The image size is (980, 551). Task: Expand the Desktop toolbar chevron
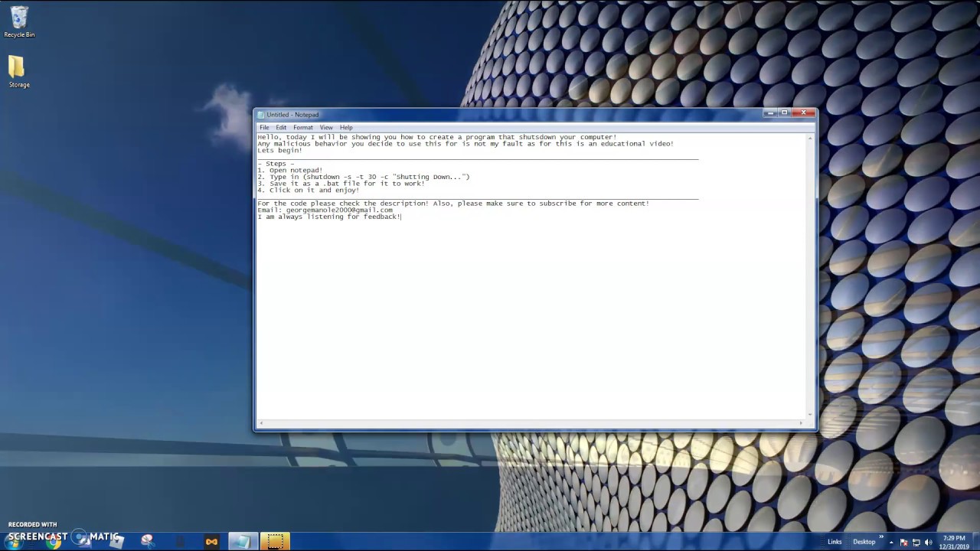(x=881, y=538)
